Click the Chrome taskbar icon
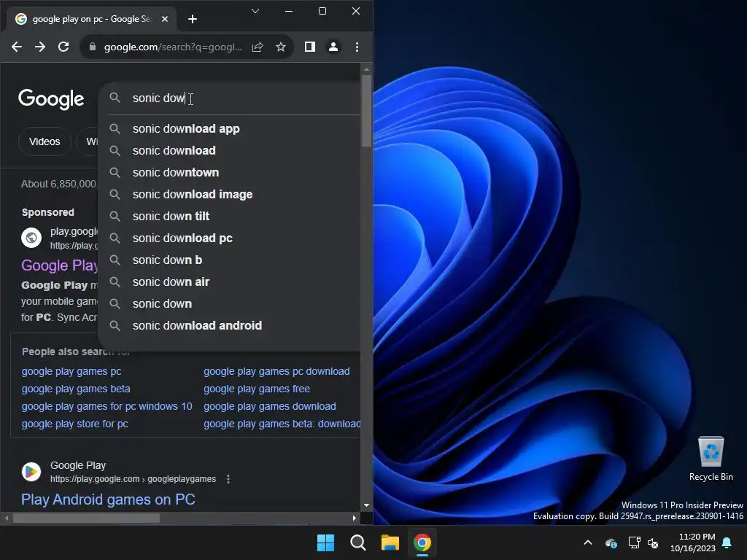 click(422, 542)
